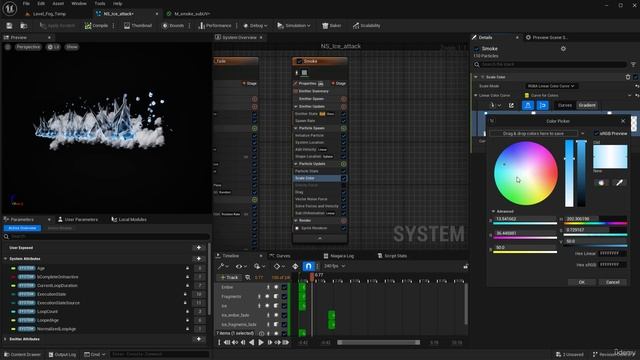640x360 pixels.
Task: Collapse the Particle Update group
Action: click(296, 164)
